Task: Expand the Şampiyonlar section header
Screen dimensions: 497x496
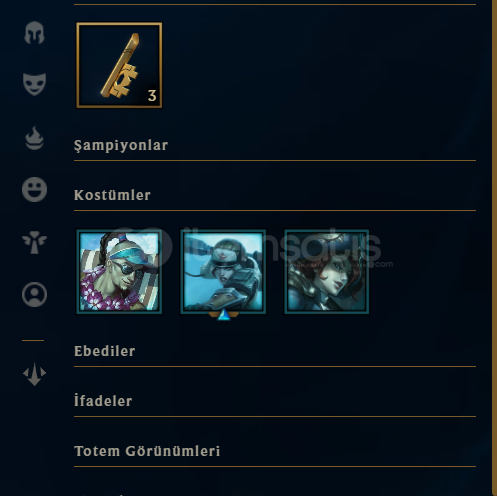Action: [x=121, y=146]
